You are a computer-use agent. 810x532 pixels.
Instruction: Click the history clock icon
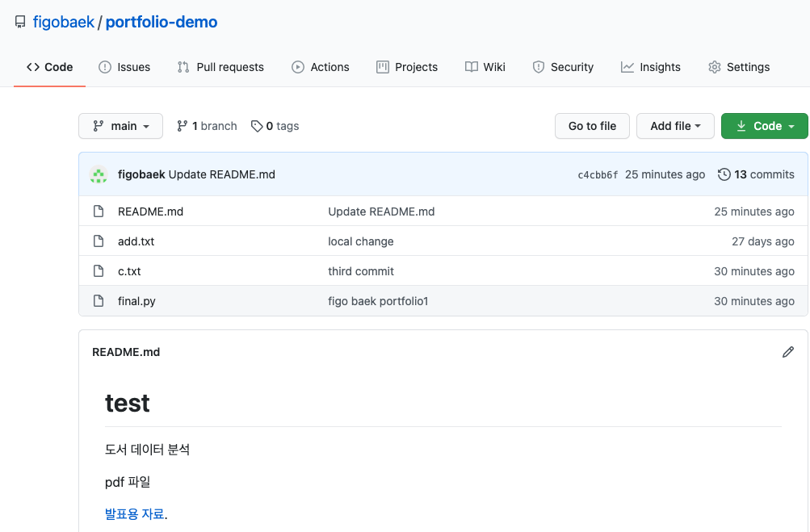click(724, 174)
